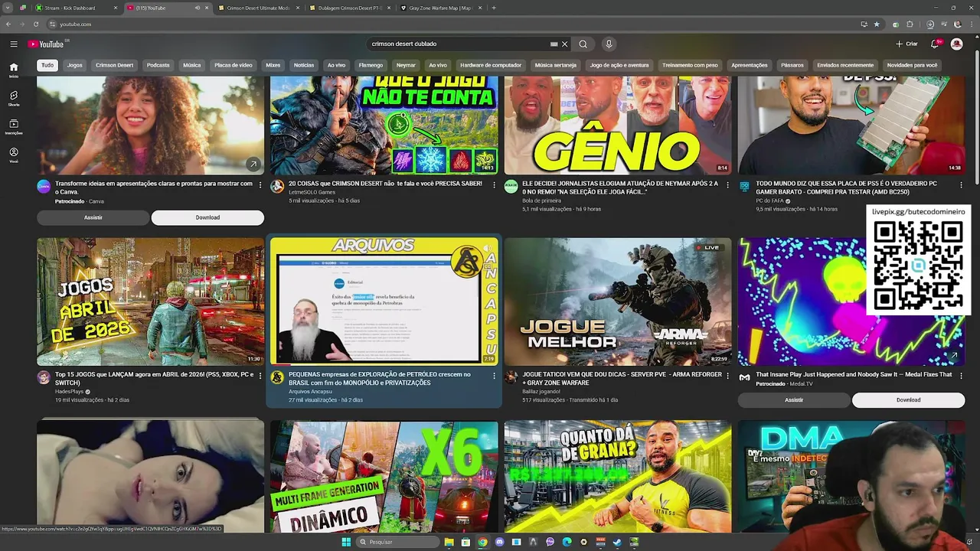Select the Hardware de computador chip
Image resolution: width=980 pixels, height=551 pixels.
pos(491,65)
